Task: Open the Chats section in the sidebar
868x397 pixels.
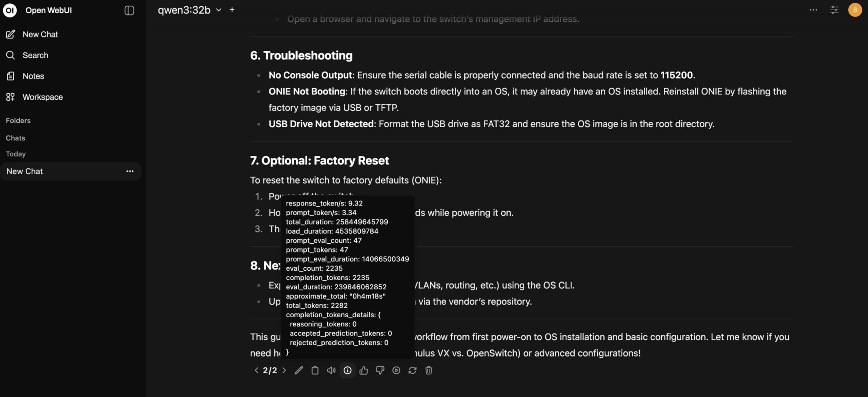Action: point(15,138)
